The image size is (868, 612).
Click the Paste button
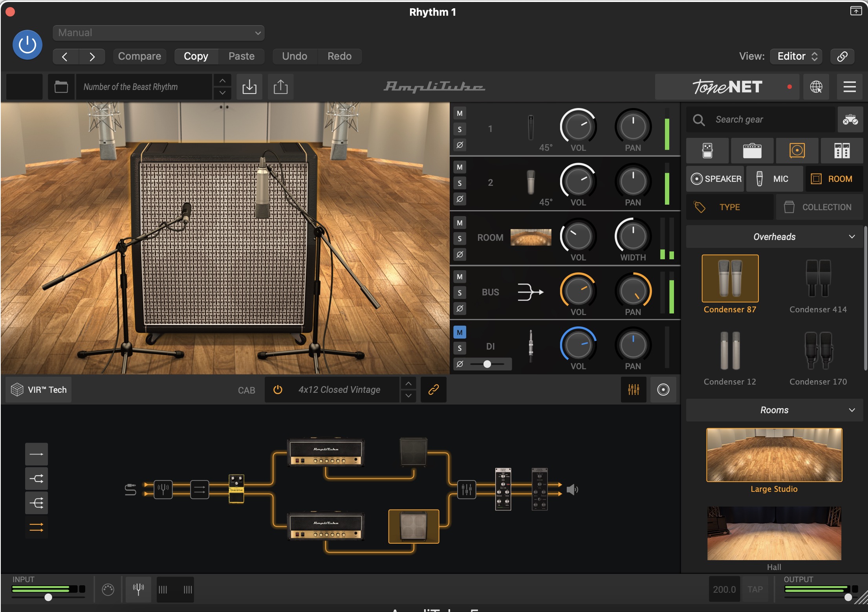click(242, 56)
